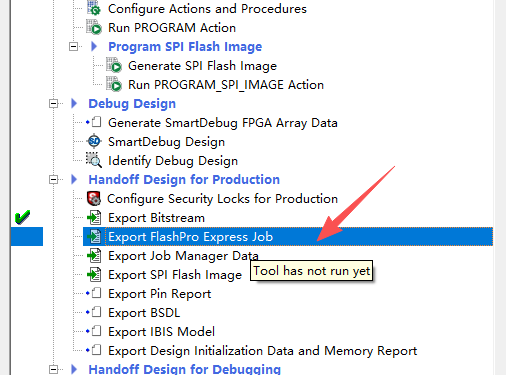
Task: Click the Configure Actions and Procedures gear icon
Action: pyautogui.click(x=94, y=8)
